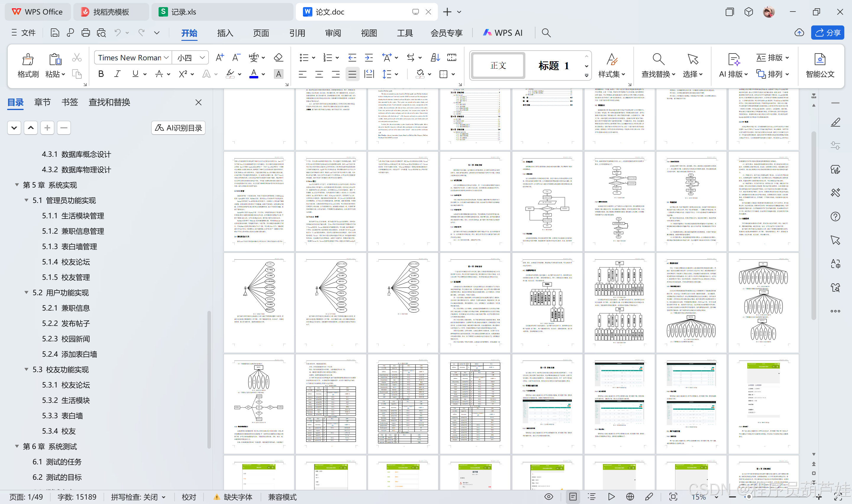Toggle justify alignment
852x504 pixels.
352,74
